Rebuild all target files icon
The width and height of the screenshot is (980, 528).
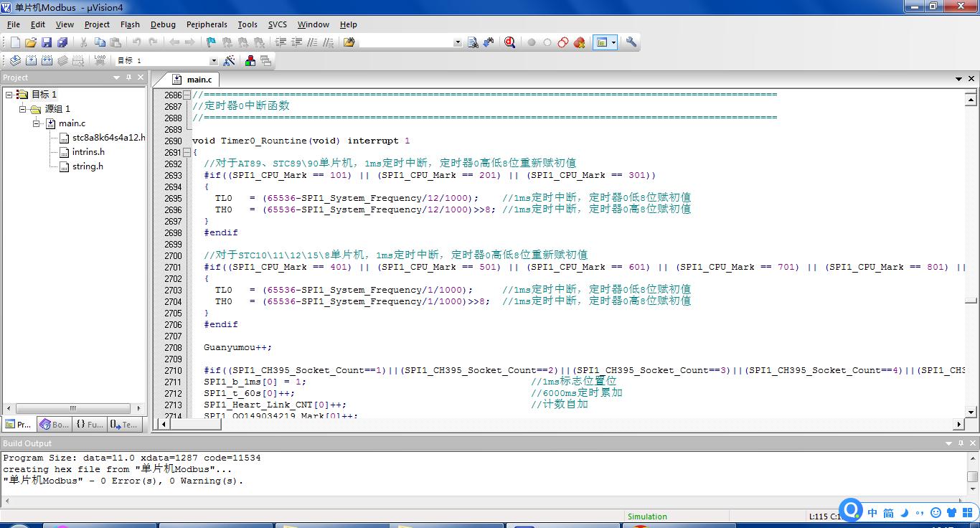pyautogui.click(x=47, y=61)
